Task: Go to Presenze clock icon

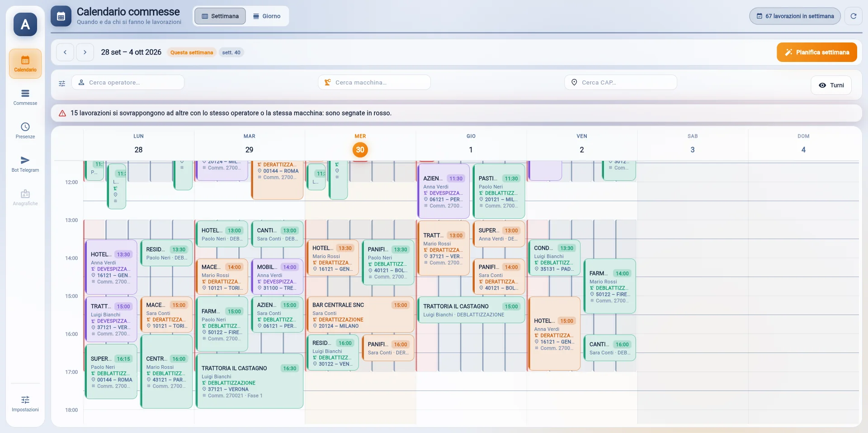Action: (x=25, y=131)
